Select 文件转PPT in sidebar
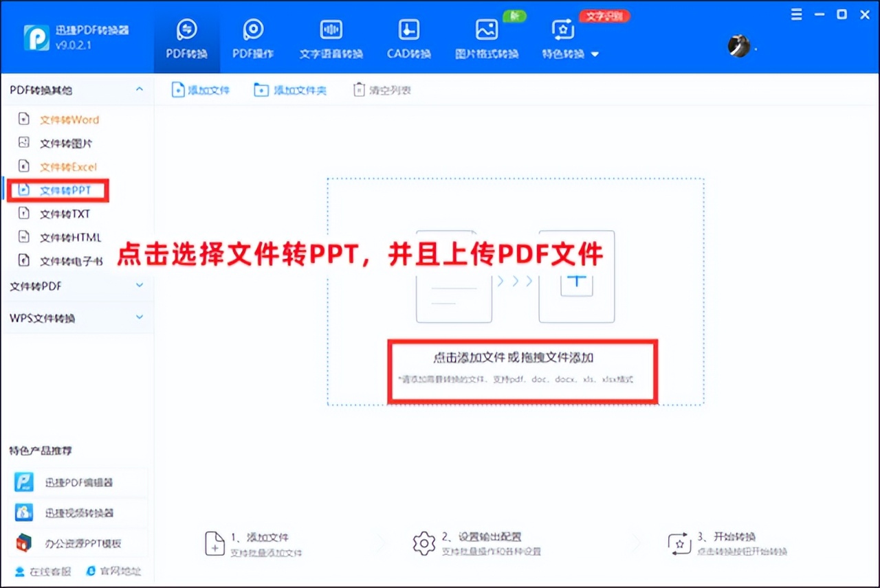Screen dimensions: 880x588 (65, 190)
